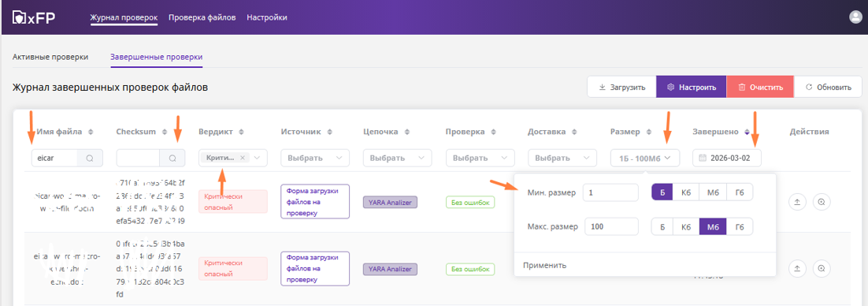Click search icon in Checksum filter
The height and width of the screenshot is (306, 868).
[172, 158]
